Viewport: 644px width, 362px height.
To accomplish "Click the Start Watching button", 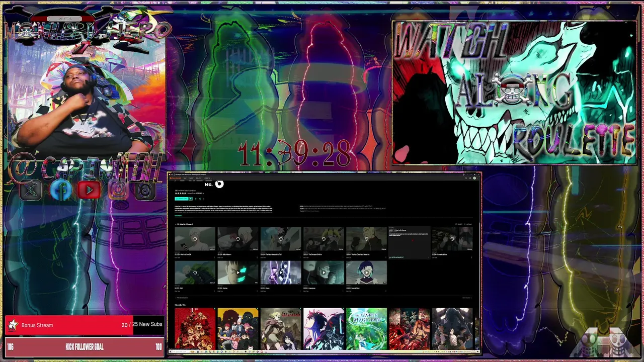I will (x=181, y=199).
